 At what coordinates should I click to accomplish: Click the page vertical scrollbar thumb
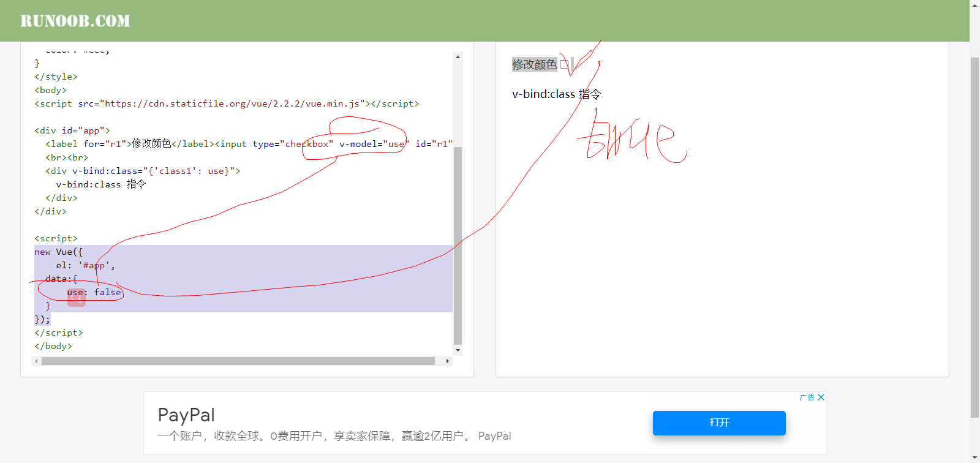point(974,238)
